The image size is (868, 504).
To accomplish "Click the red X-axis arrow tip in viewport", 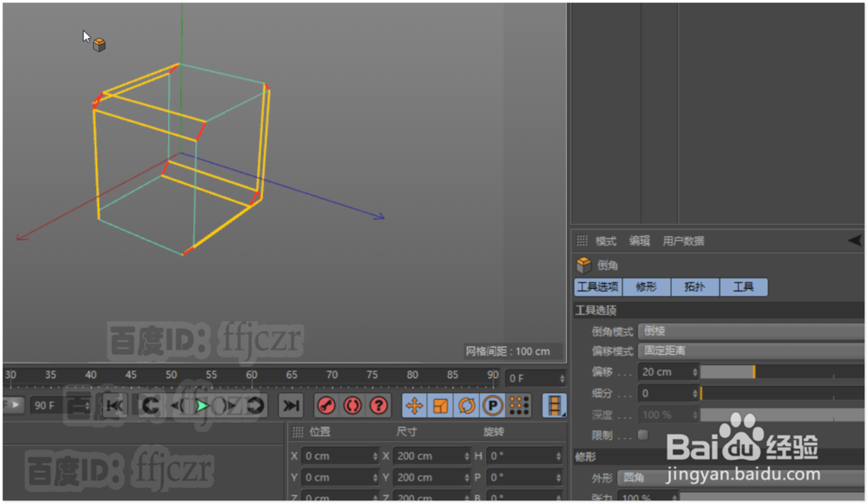I will pos(21,238).
